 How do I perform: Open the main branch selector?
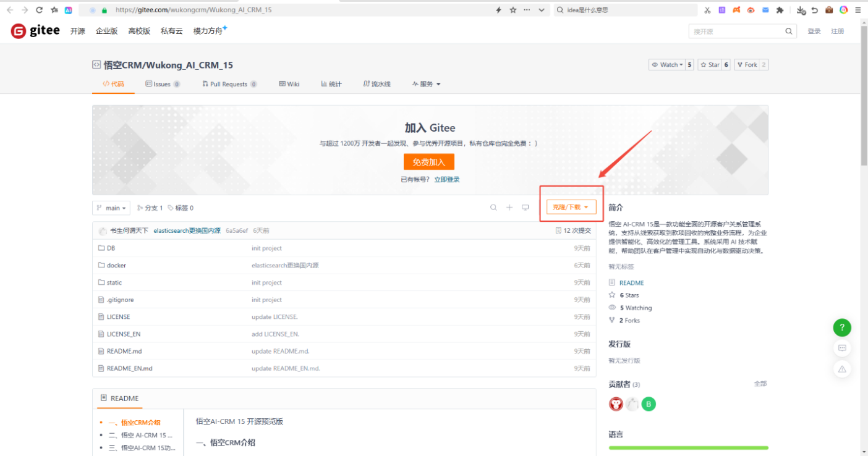coord(111,207)
